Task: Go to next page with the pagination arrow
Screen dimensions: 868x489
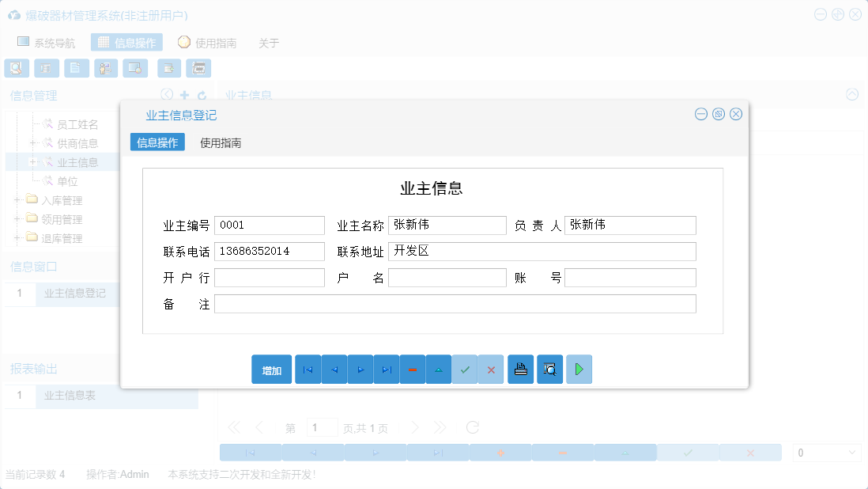Action: (416, 427)
